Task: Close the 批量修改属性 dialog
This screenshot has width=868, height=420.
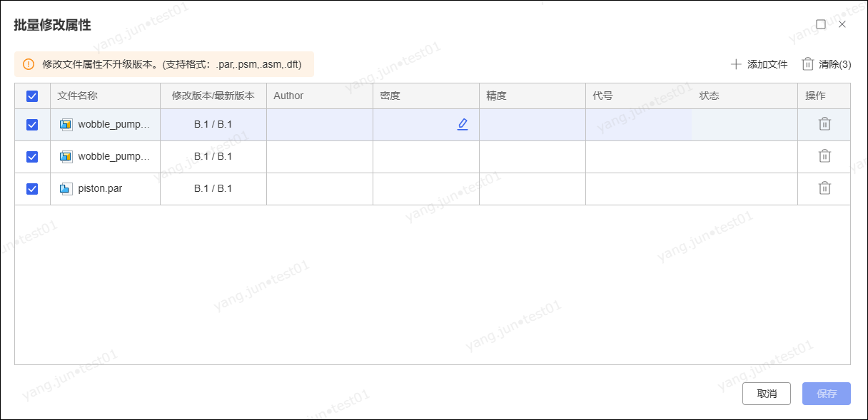Action: 842,24
